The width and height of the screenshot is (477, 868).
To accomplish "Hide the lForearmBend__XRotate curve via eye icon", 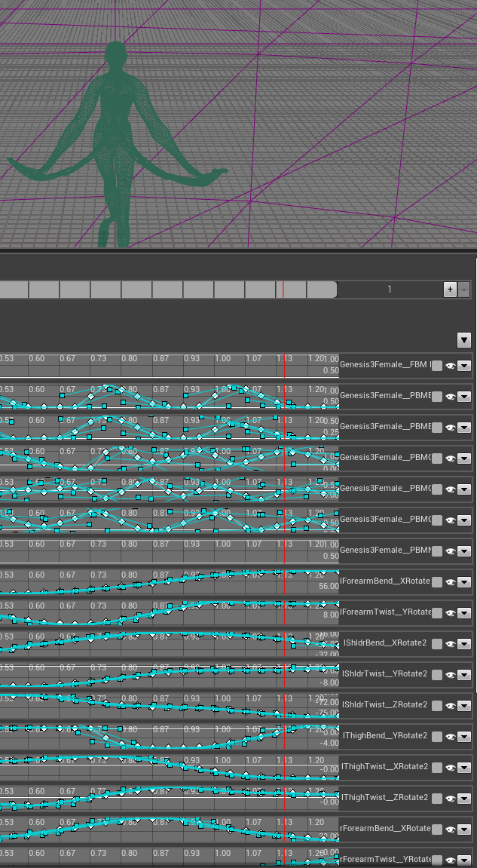I will pyautogui.click(x=451, y=582).
